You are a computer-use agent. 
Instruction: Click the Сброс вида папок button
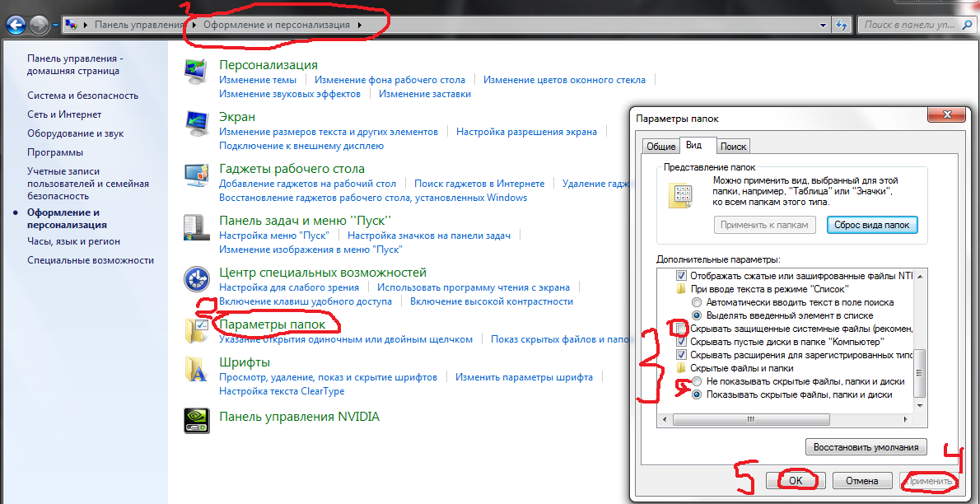[872, 225]
